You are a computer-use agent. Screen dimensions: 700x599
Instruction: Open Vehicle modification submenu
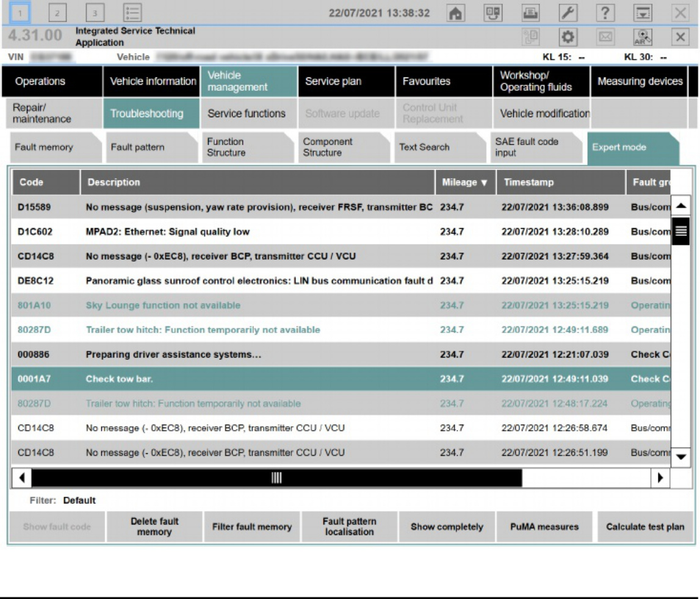541,113
